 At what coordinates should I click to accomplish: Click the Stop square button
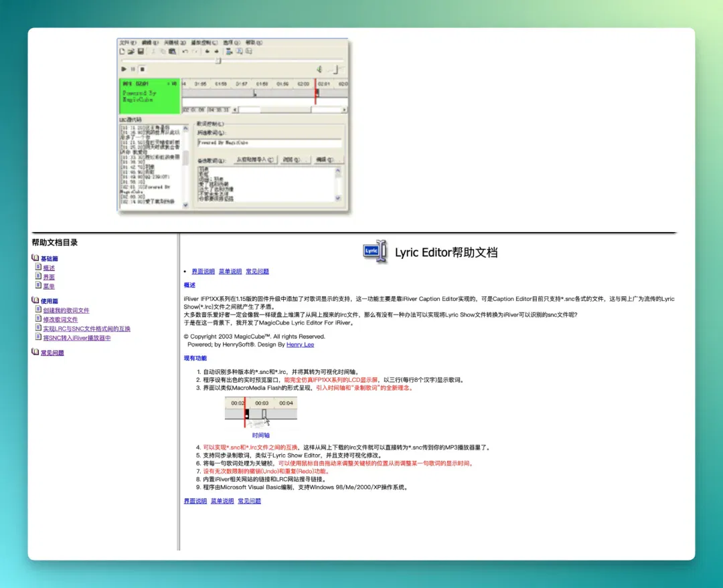tap(143, 69)
